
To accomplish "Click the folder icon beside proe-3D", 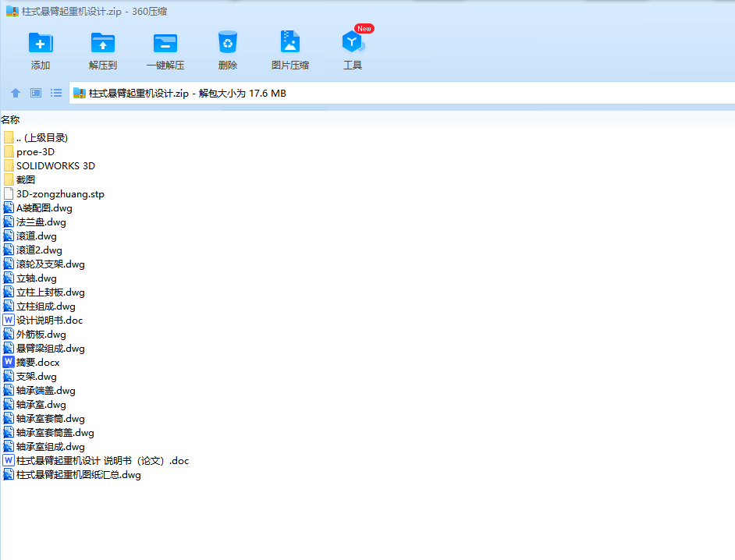I will pos(9,151).
